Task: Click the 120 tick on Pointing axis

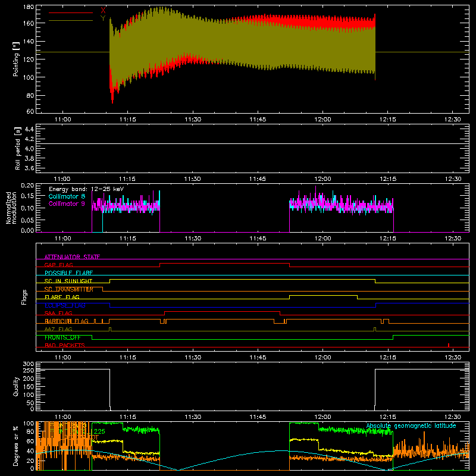Action: click(x=29, y=59)
